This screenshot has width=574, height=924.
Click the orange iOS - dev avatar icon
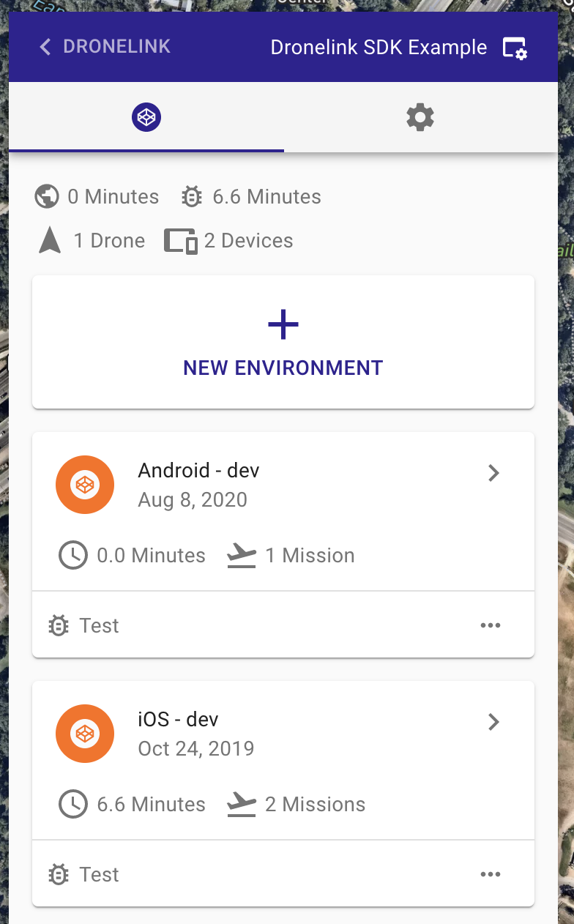(85, 734)
